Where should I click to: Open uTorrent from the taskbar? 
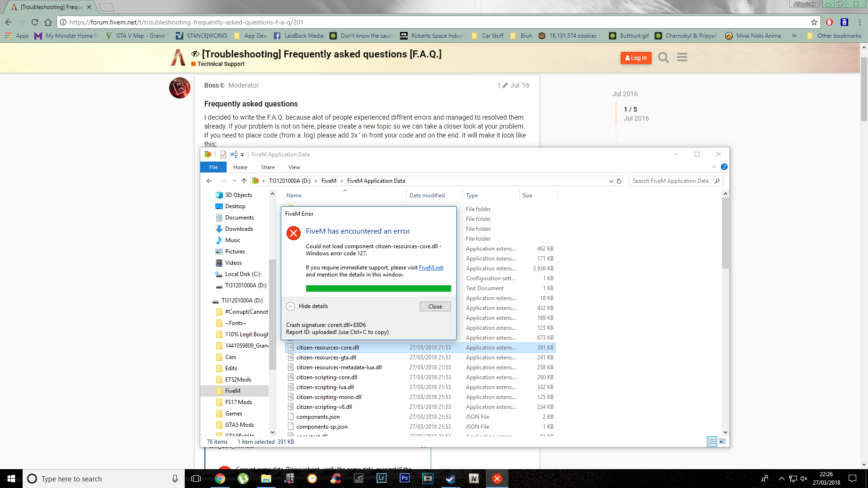[243, 479]
